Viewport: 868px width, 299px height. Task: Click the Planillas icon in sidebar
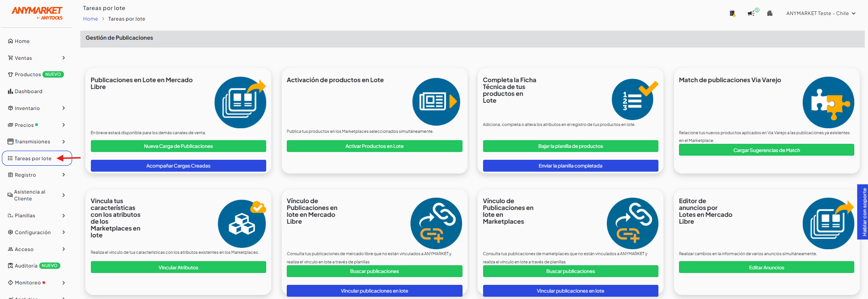[x=10, y=215]
